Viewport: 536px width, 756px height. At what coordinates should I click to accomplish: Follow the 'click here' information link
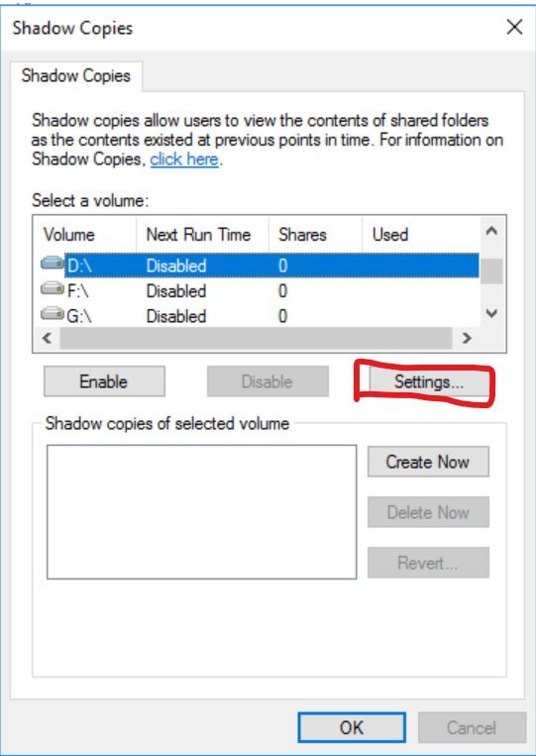184,160
